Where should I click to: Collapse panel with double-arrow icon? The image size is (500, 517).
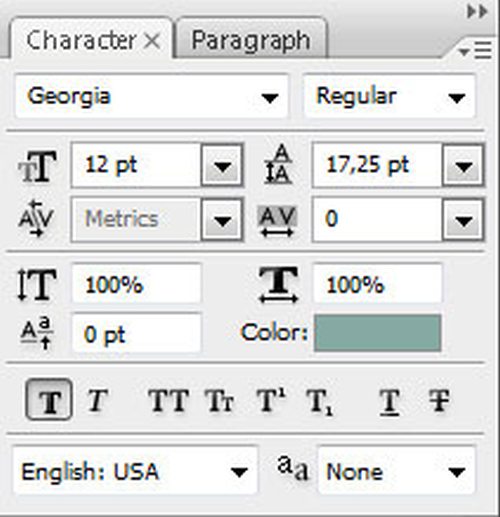click(x=477, y=12)
